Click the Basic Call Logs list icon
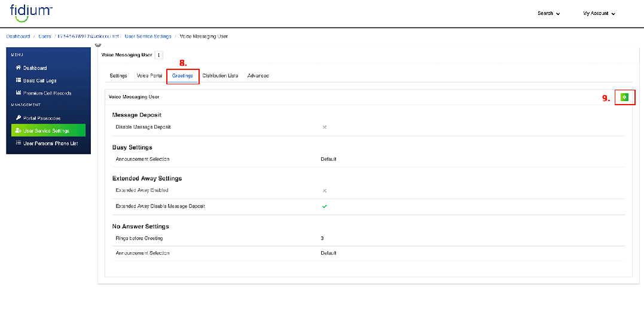644x336 pixels. coord(19,80)
